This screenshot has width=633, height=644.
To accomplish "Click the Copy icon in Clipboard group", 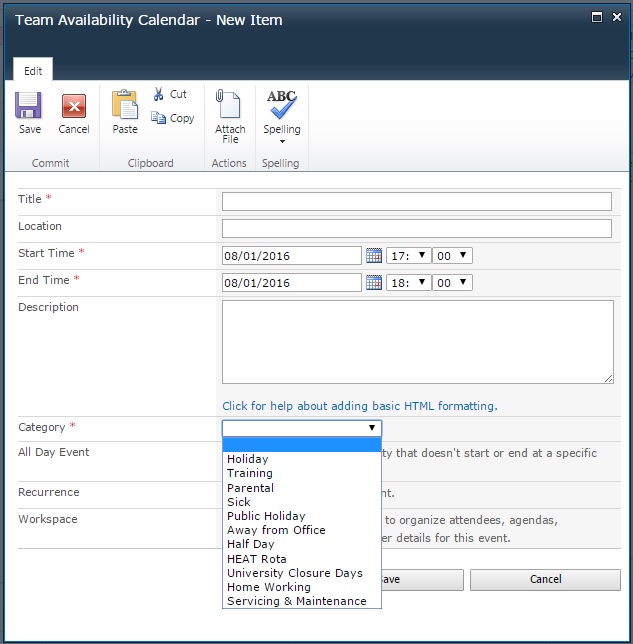I will 159,118.
